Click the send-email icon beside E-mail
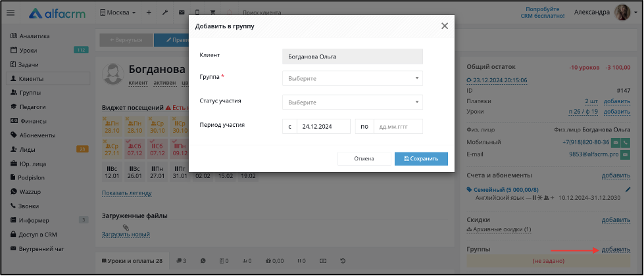The image size is (644, 276). point(626,154)
